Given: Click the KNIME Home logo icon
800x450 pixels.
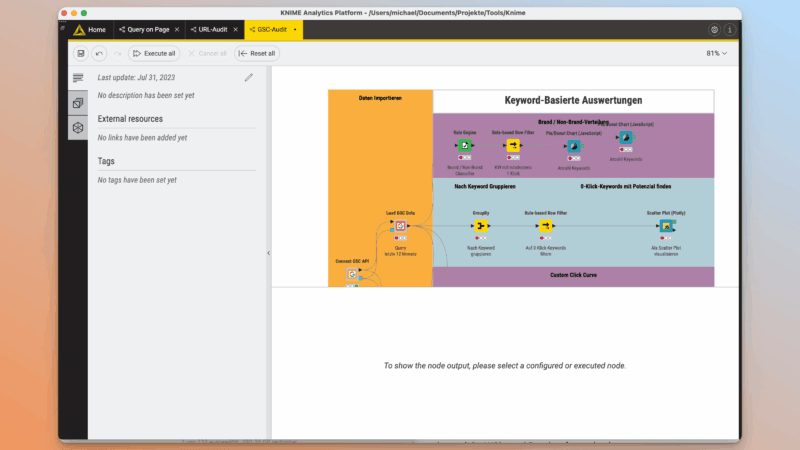Looking at the screenshot, I should pos(79,30).
